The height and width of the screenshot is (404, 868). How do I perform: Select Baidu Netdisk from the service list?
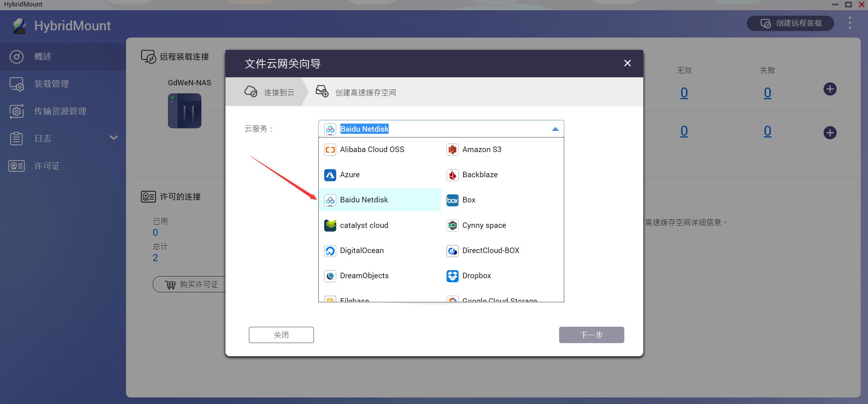[x=364, y=200]
